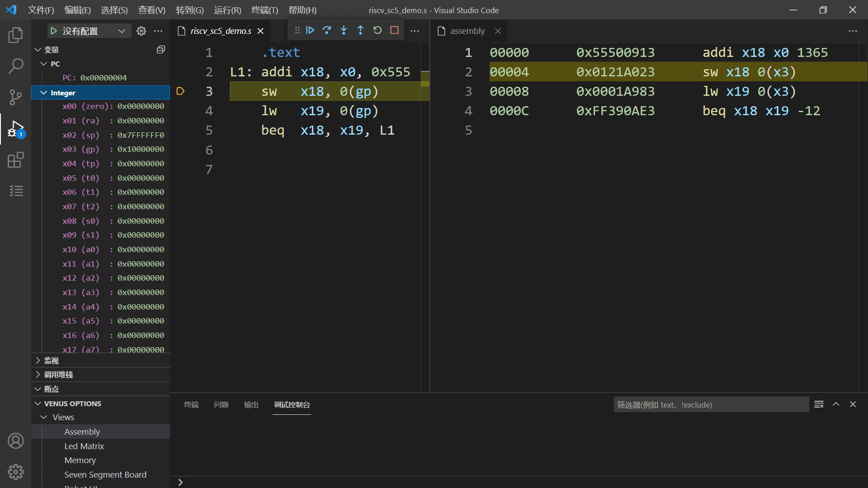
Task: Open launch.json via debug gear icon
Action: (x=142, y=31)
